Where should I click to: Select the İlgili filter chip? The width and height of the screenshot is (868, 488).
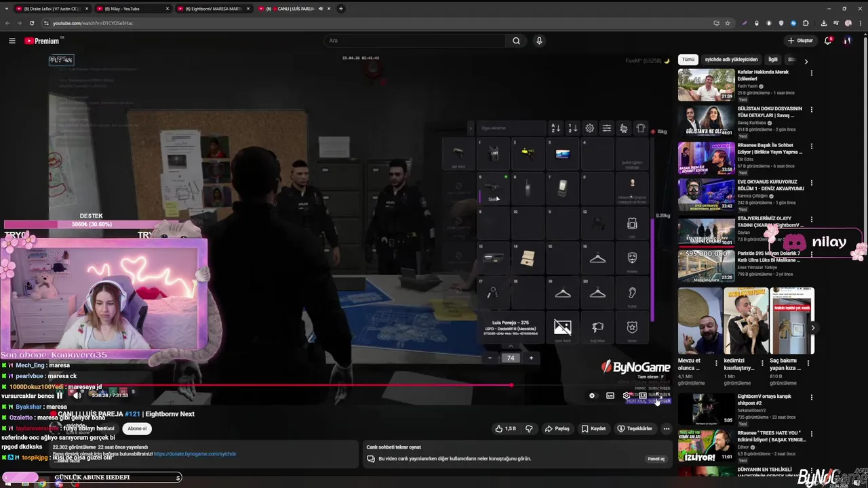point(773,60)
